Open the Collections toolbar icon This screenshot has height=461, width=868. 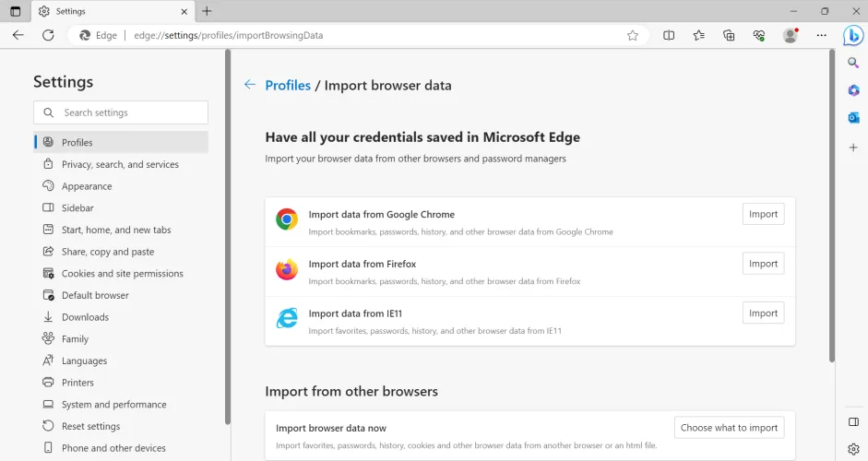click(729, 35)
